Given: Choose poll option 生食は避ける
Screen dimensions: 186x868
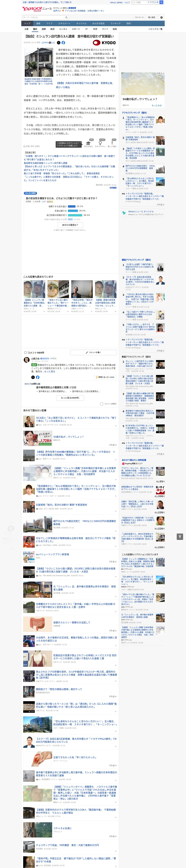Looking at the screenshot, I should (61, 211).
